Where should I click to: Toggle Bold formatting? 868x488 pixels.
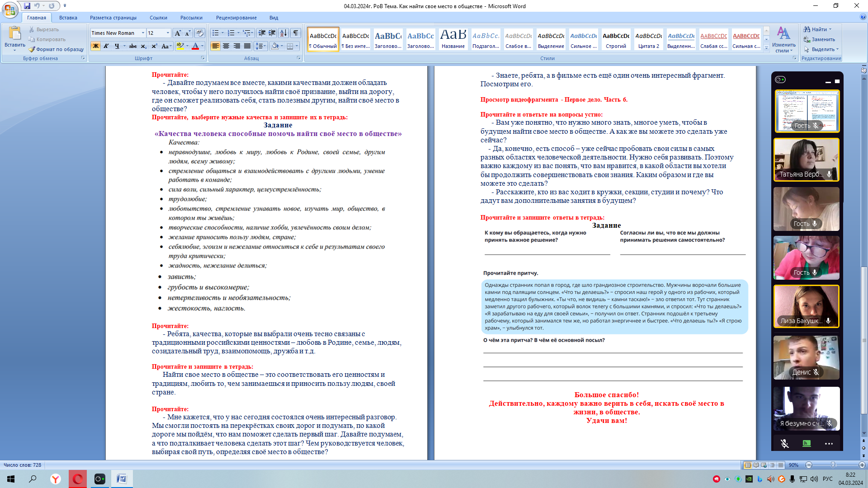coord(95,46)
